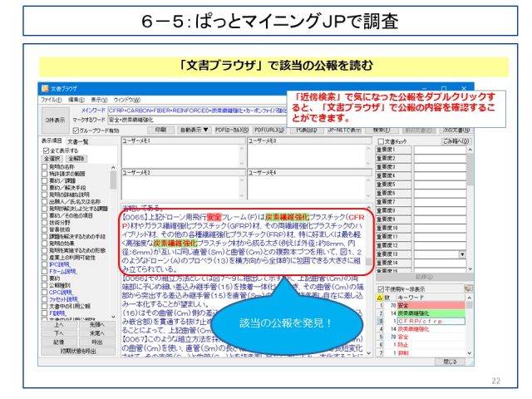Image resolution: width=532 pixels, height=399 pixels.
Task: Toggle グループワード有効 checkbox
Action: point(76,131)
